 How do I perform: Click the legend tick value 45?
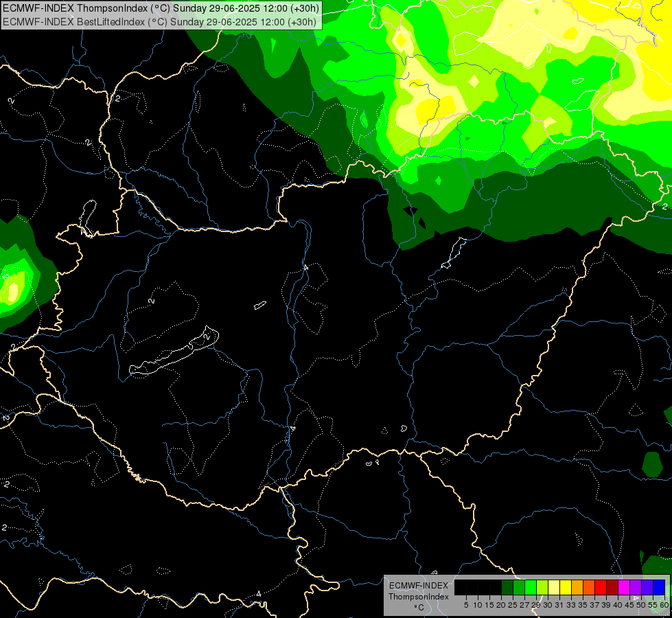[x=629, y=605]
